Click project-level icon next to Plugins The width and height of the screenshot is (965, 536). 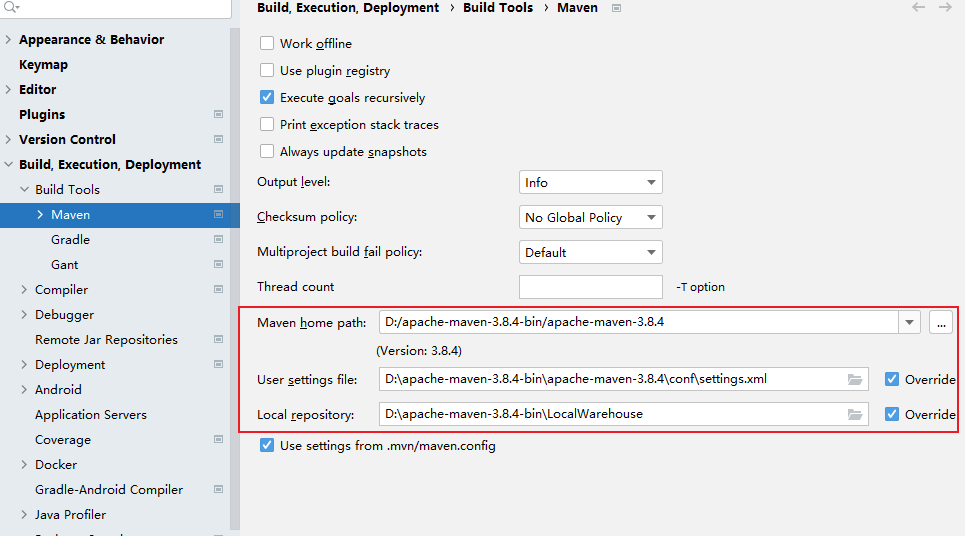point(218,115)
